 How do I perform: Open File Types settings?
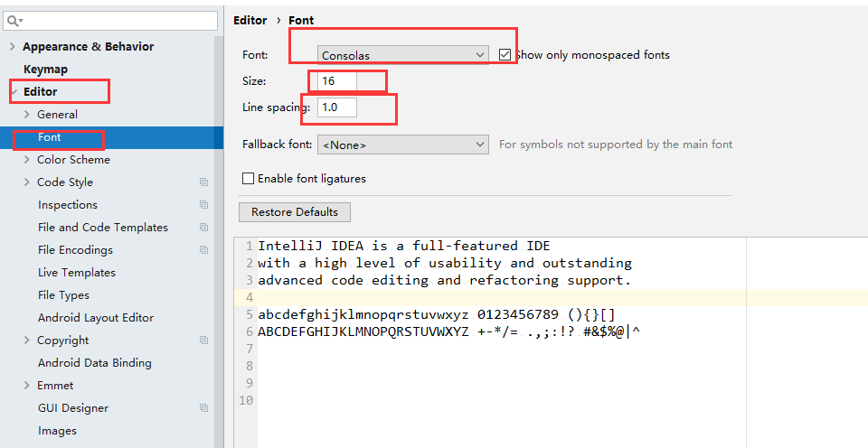tap(63, 295)
